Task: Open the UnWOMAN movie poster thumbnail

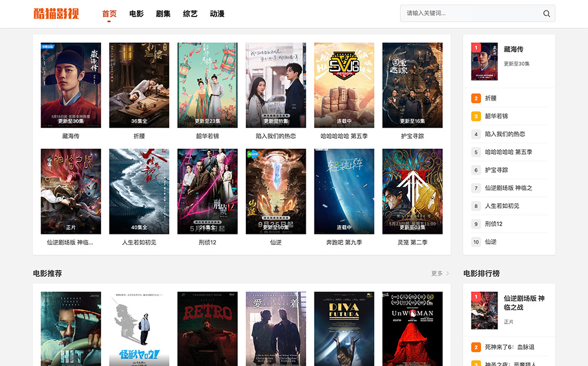Action: pyautogui.click(x=413, y=329)
